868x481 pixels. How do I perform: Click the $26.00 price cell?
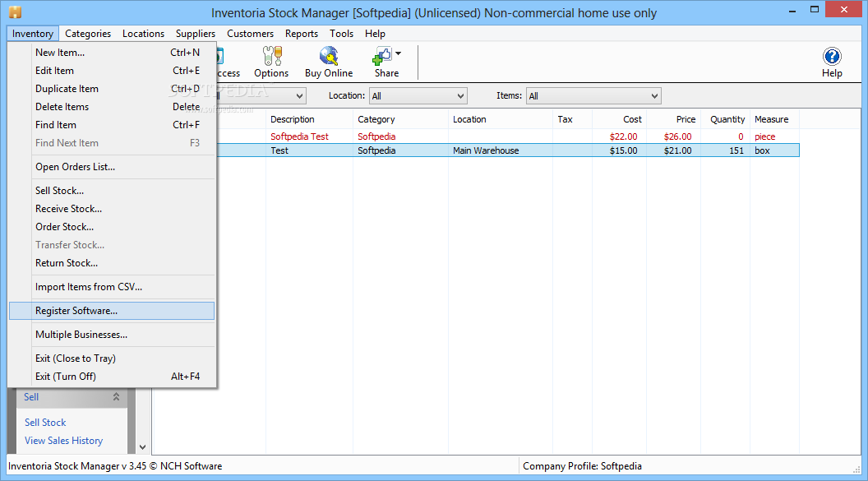[677, 136]
